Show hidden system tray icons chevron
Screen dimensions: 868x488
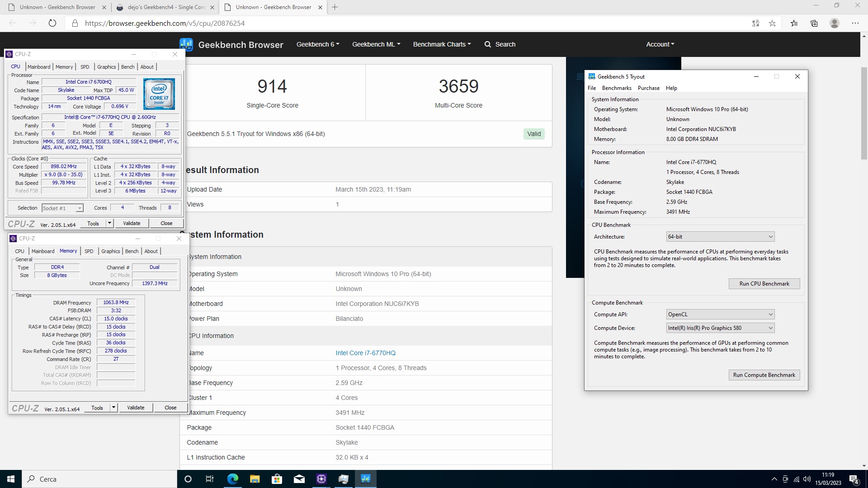(774, 479)
